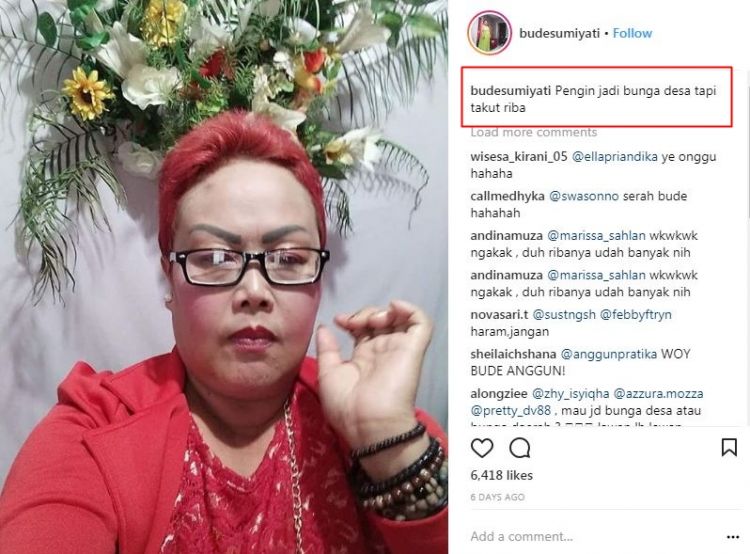Load more comments
The height and width of the screenshot is (554, 750).
tap(534, 132)
